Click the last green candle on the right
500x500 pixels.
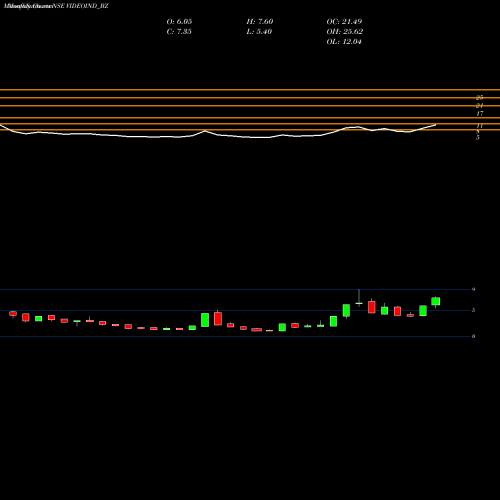point(436,301)
